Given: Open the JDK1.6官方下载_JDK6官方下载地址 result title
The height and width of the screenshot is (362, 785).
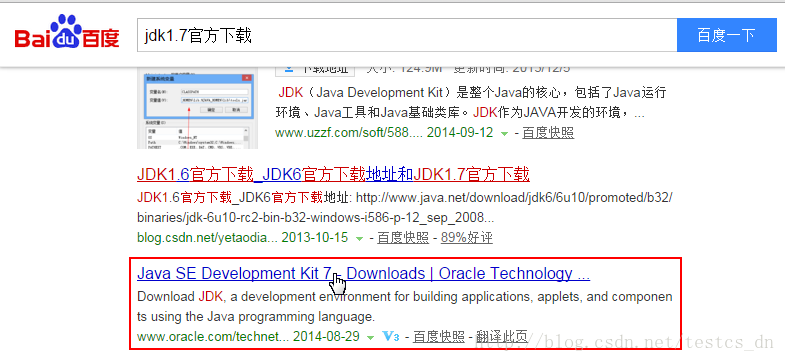Looking at the screenshot, I should pos(333,174).
